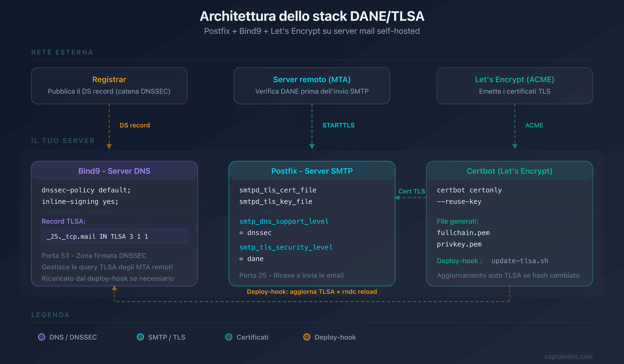Click the subtitle Postfix + Bind9 + Let's Encrypt
This screenshot has height=364, width=624.
click(312, 31)
